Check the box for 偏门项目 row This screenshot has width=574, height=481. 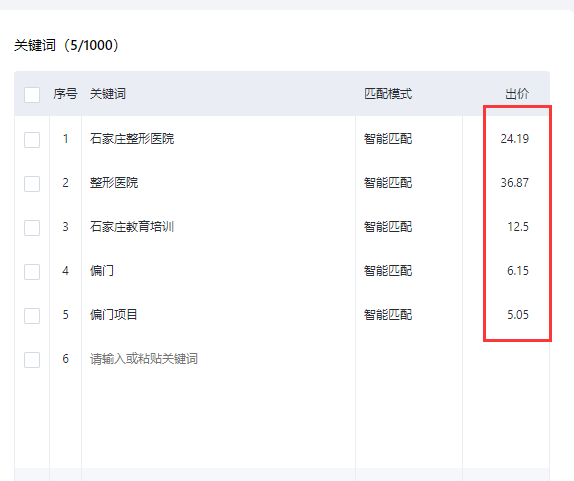(32, 316)
